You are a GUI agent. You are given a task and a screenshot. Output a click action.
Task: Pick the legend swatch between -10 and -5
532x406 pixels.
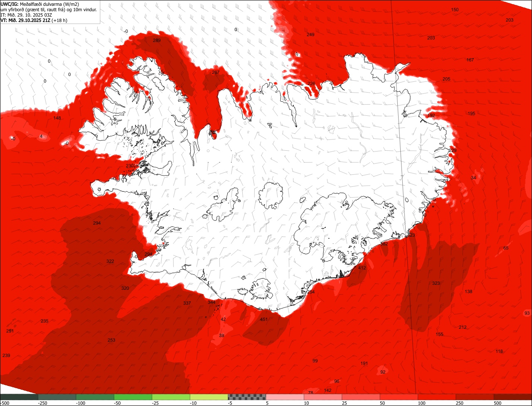pos(209,397)
